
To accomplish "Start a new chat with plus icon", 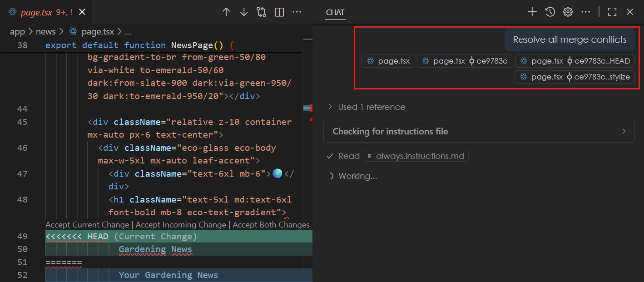I will coord(532,12).
